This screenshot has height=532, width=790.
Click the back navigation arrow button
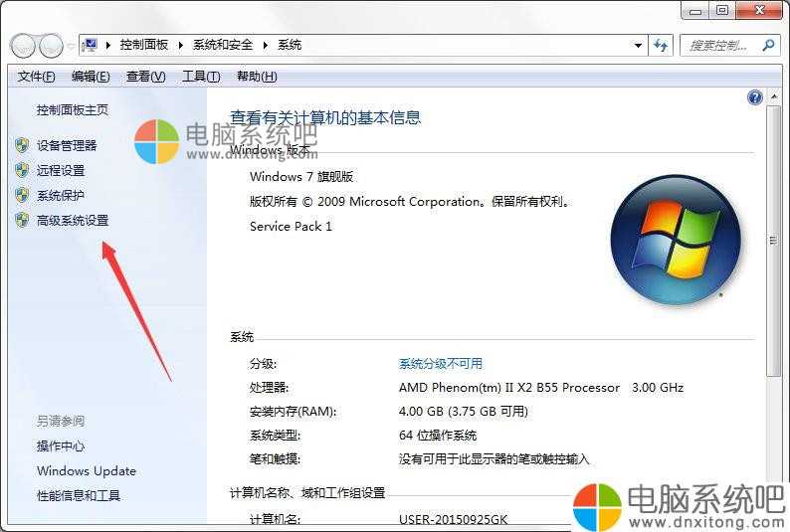[x=23, y=46]
